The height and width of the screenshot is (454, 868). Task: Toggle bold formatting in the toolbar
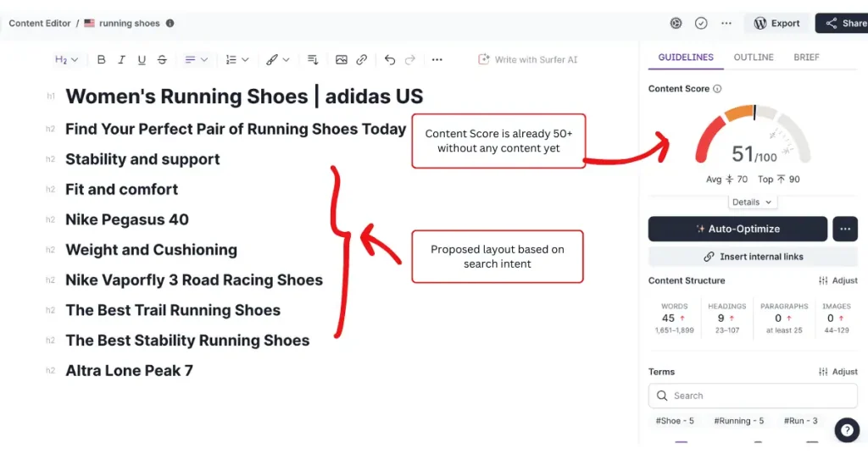102,60
